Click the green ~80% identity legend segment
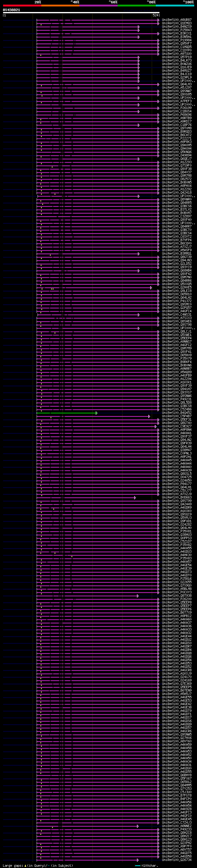 click(x=137, y=6)
